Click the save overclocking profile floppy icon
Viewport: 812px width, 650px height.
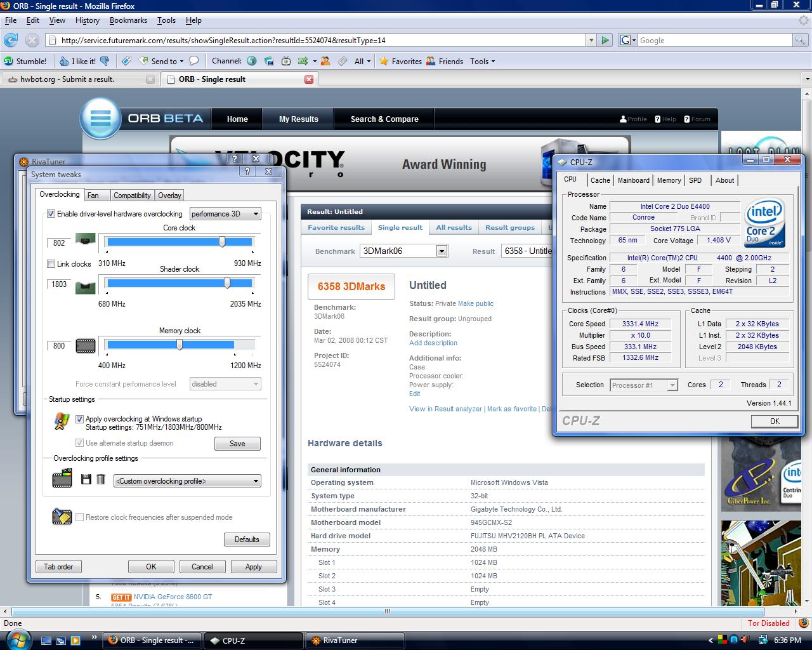click(86, 480)
